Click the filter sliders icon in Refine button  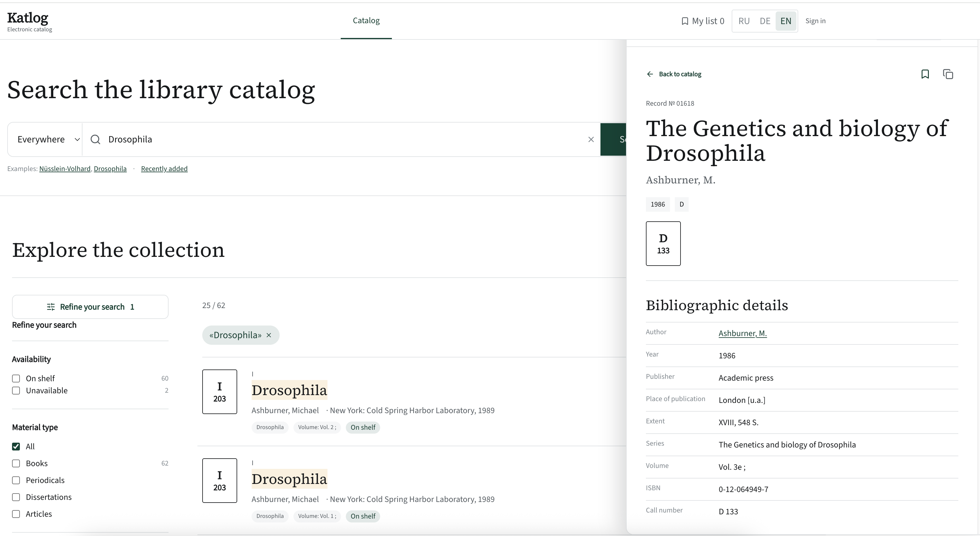pyautogui.click(x=51, y=307)
